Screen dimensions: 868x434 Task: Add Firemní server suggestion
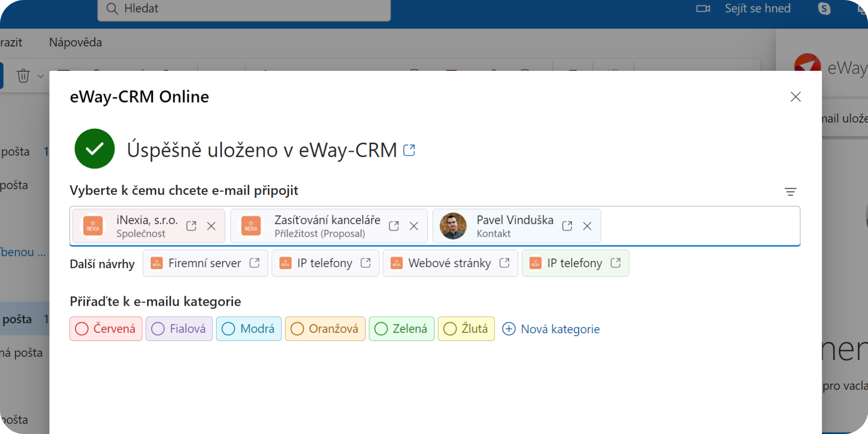coord(204,263)
